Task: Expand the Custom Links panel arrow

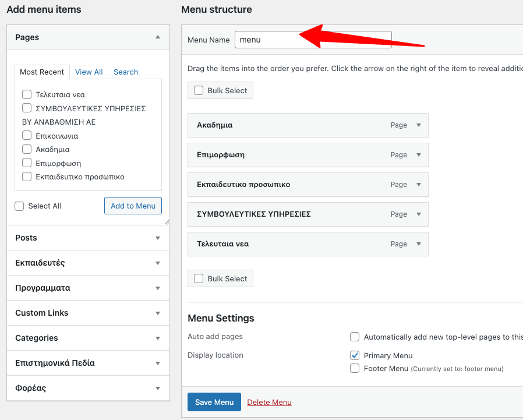Action: pos(157,313)
